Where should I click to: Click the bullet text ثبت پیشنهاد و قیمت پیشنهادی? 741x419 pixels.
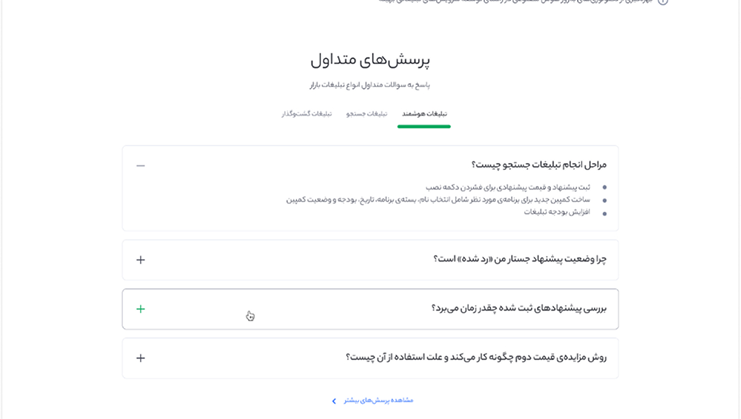point(508,188)
